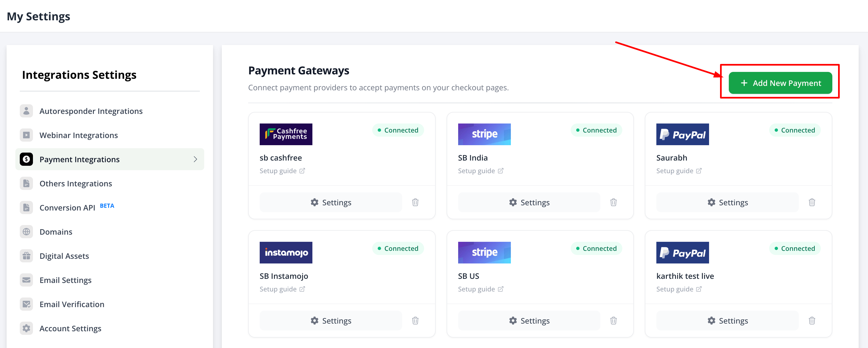Click trash icon on karthik test live card

click(812, 320)
